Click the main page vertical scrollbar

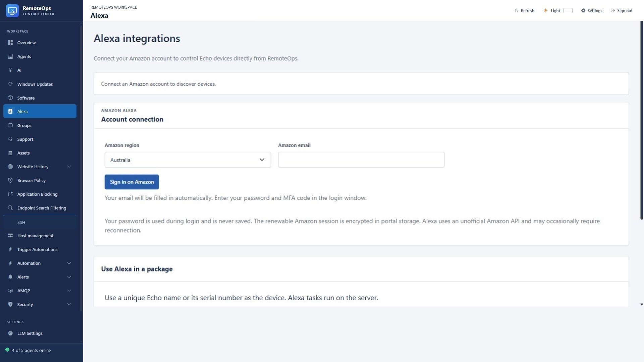(642, 120)
